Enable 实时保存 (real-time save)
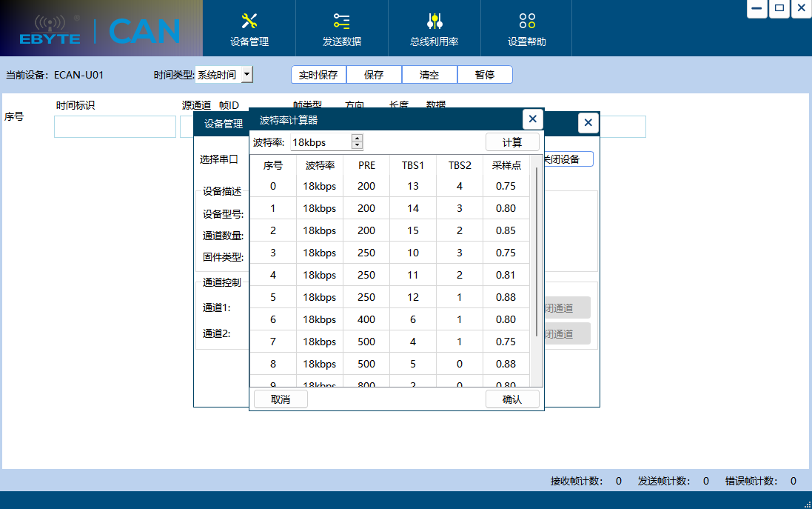812x509 pixels. coord(318,74)
